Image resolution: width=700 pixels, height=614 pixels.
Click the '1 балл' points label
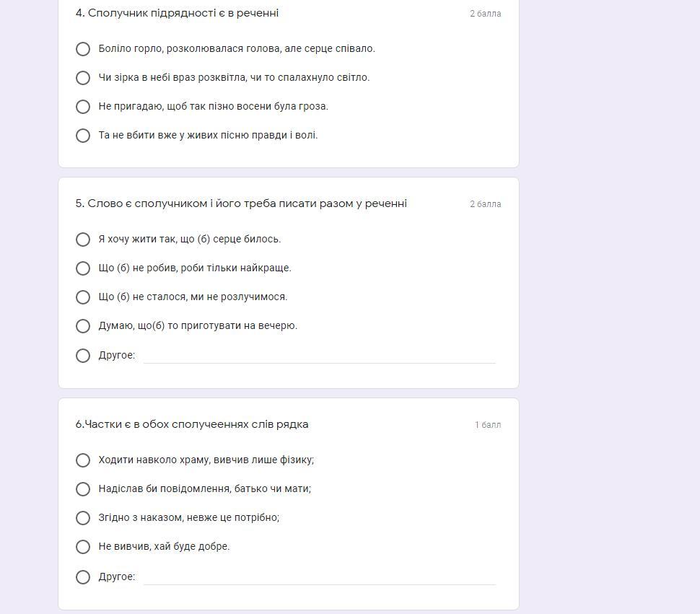[488, 425]
